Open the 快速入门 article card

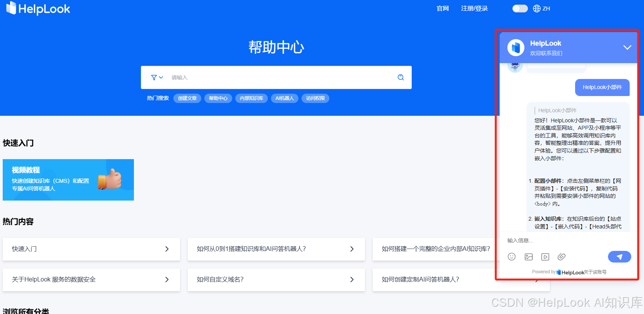tap(91, 249)
